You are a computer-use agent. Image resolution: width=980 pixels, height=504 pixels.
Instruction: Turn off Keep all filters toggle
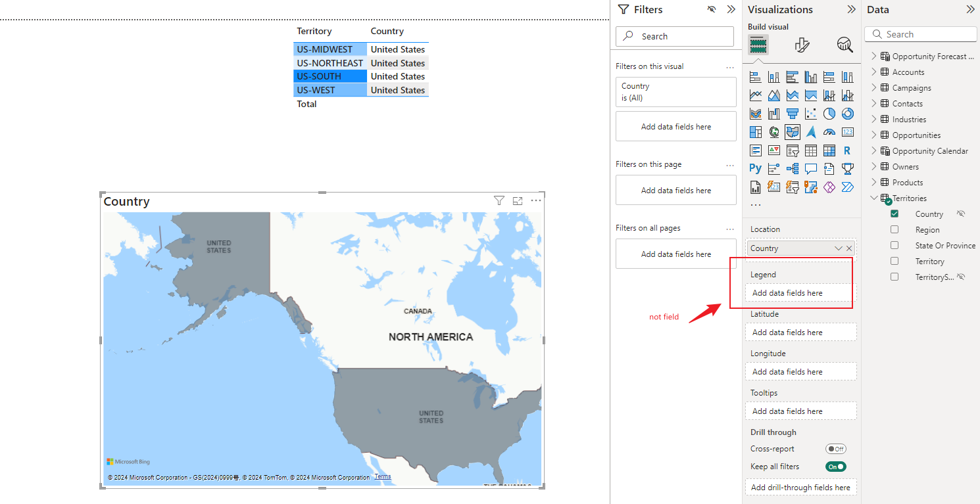click(836, 467)
